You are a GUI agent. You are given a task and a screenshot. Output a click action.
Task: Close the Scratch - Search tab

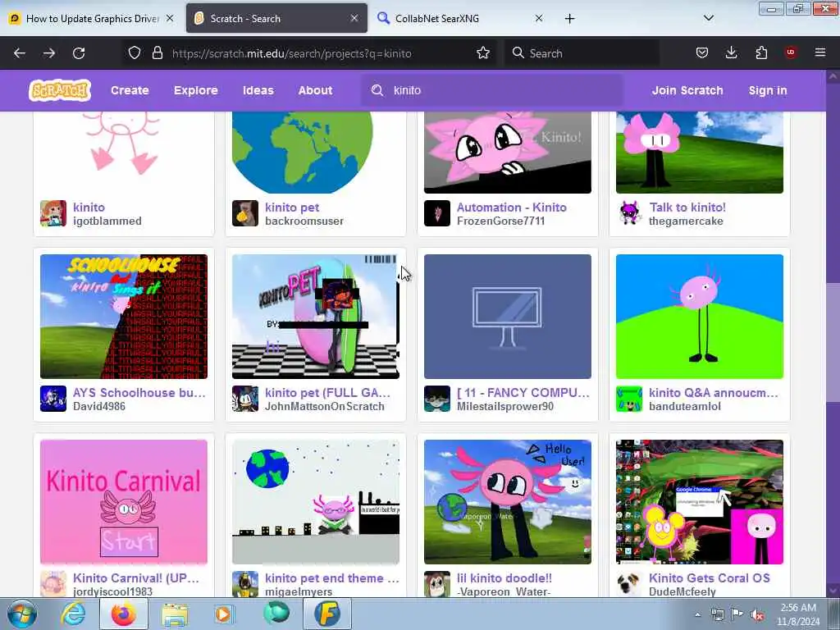[x=354, y=18]
